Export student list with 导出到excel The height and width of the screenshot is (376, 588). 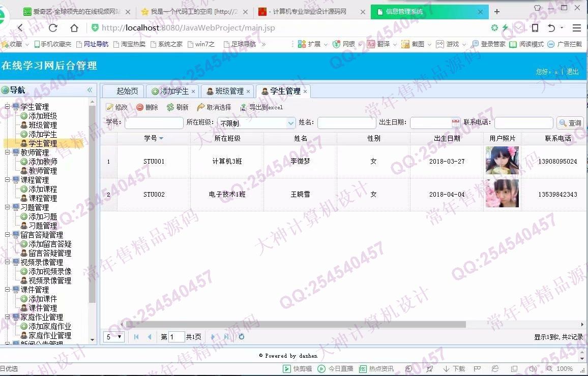click(x=261, y=107)
